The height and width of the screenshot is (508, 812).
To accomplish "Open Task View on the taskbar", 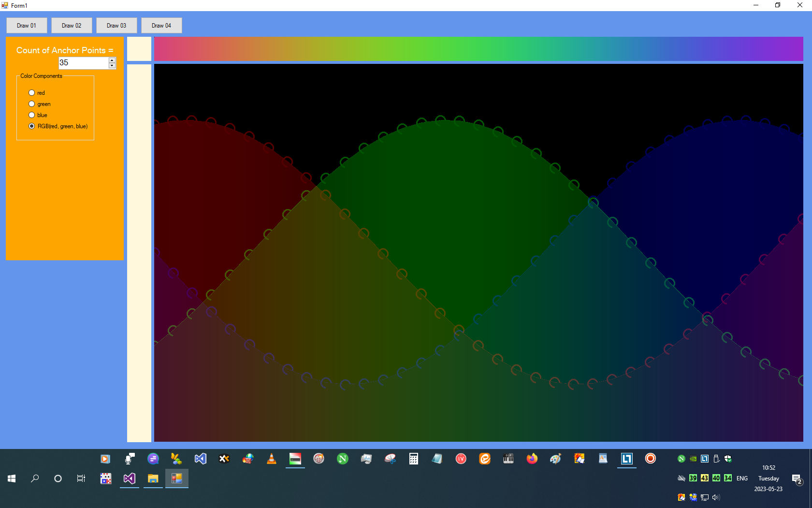I will tap(81, 478).
